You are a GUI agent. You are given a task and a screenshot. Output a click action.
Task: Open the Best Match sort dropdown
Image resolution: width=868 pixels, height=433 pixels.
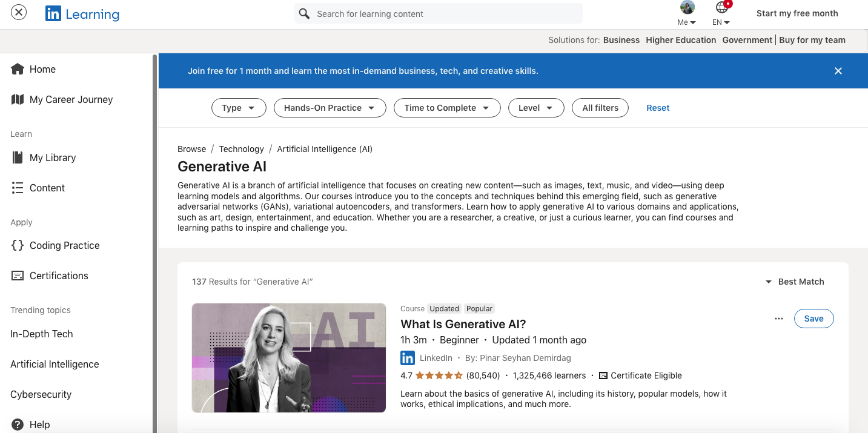click(795, 282)
